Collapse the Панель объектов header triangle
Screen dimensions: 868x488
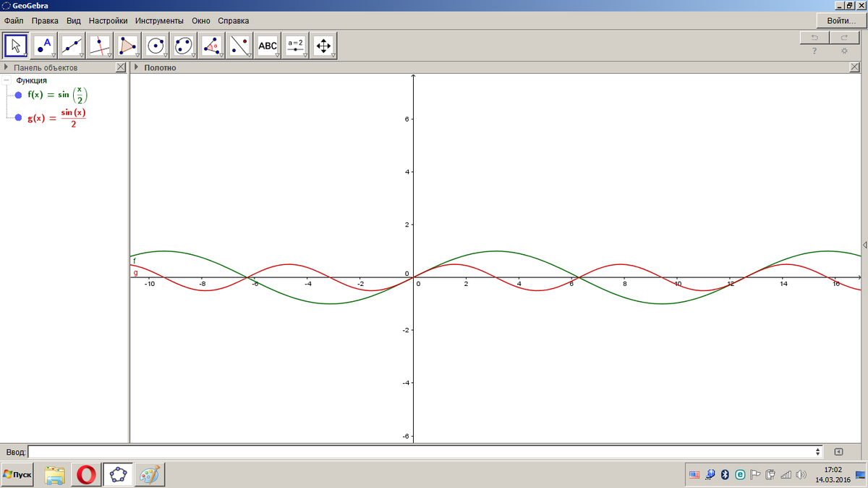(x=7, y=67)
